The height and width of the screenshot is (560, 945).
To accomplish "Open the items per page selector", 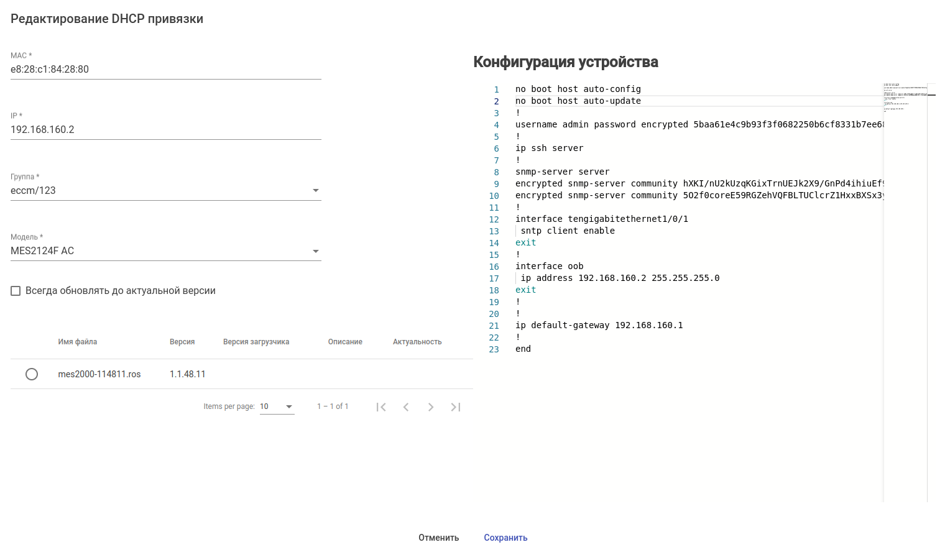I will click(277, 406).
